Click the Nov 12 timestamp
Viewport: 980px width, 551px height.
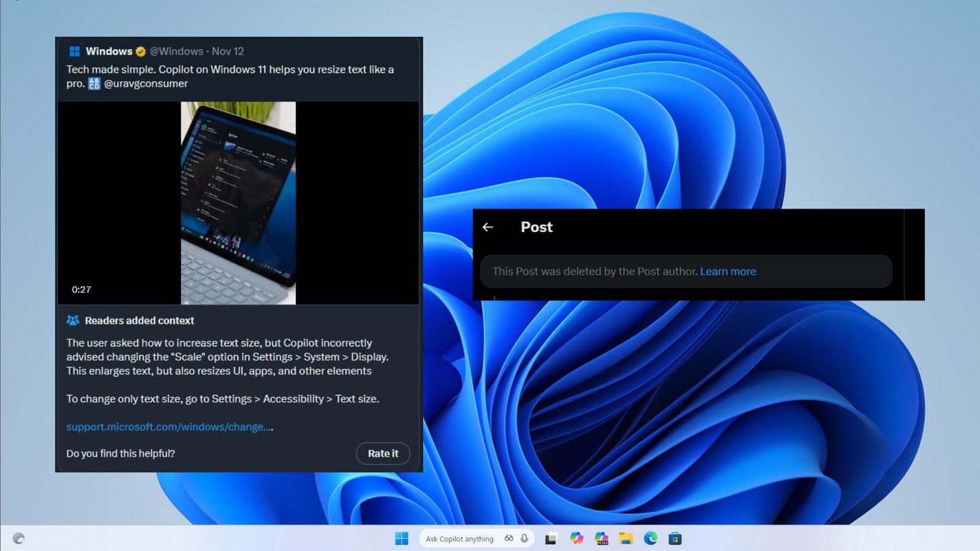pyautogui.click(x=229, y=51)
